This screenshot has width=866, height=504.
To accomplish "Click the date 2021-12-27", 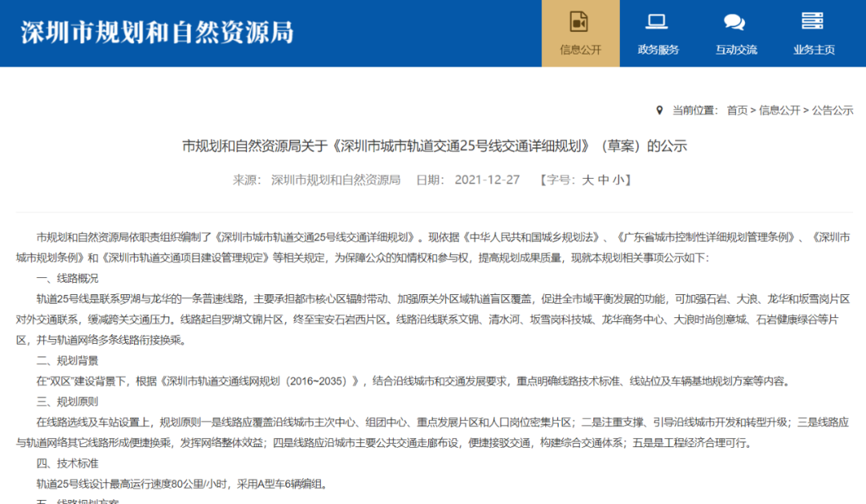I will [x=488, y=180].
